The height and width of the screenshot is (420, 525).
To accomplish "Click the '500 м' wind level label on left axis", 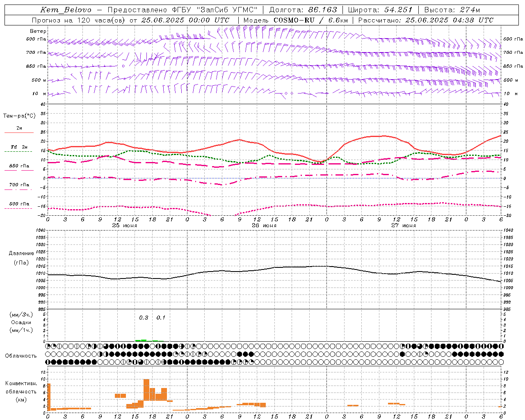I will 39,80.
